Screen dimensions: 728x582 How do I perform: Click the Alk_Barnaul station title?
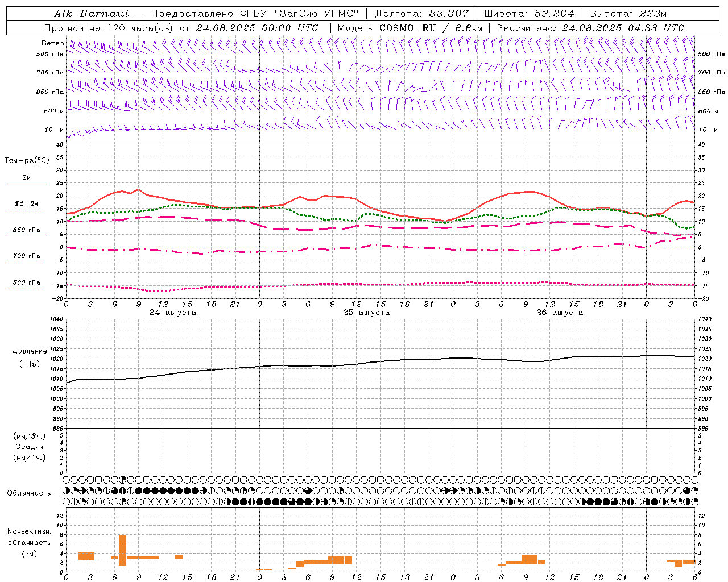(92, 14)
